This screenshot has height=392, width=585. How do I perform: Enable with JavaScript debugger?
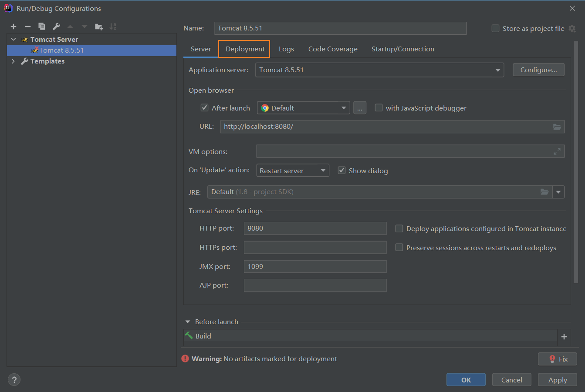pyautogui.click(x=379, y=107)
